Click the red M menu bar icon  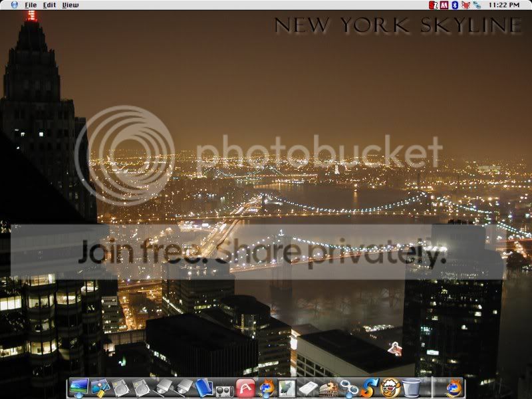click(444, 5)
